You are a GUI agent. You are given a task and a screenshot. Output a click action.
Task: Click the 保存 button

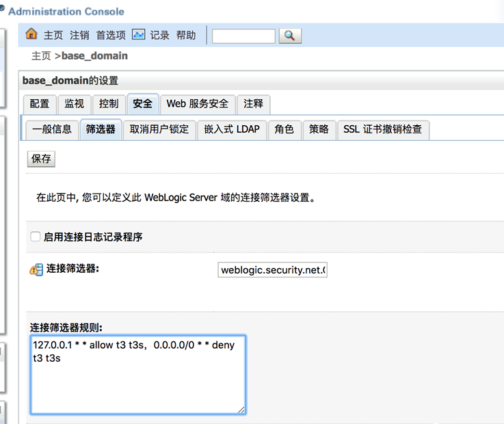click(41, 159)
